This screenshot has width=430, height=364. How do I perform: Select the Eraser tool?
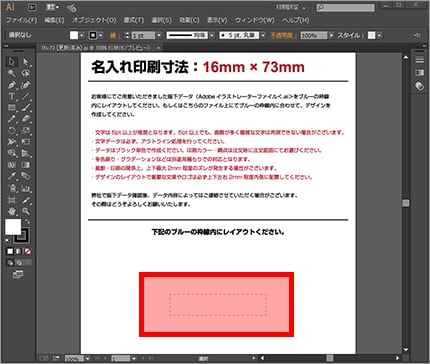tap(26, 119)
